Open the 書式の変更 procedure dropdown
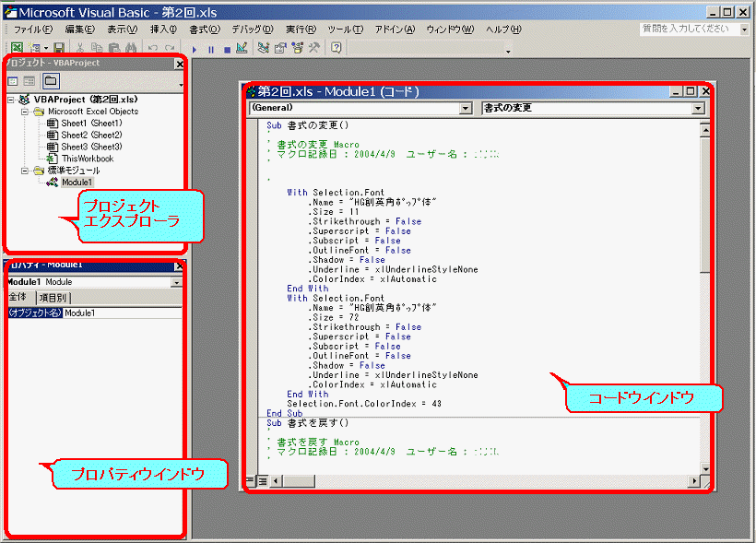The width and height of the screenshot is (756, 543). point(698,109)
